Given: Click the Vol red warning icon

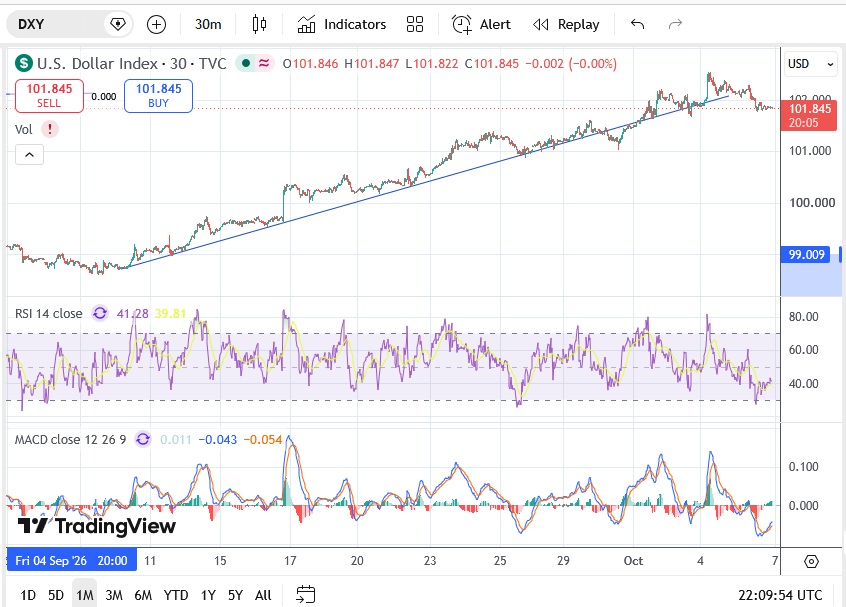Looking at the screenshot, I should [x=50, y=129].
